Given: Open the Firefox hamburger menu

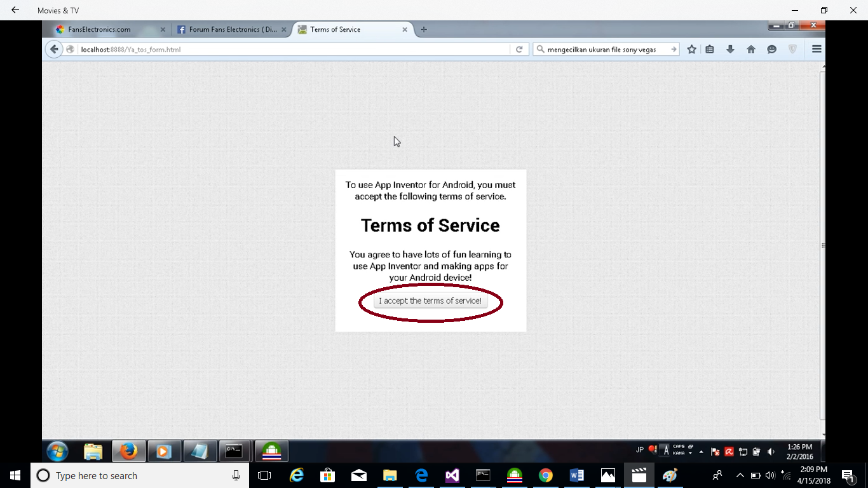Looking at the screenshot, I should [816, 49].
